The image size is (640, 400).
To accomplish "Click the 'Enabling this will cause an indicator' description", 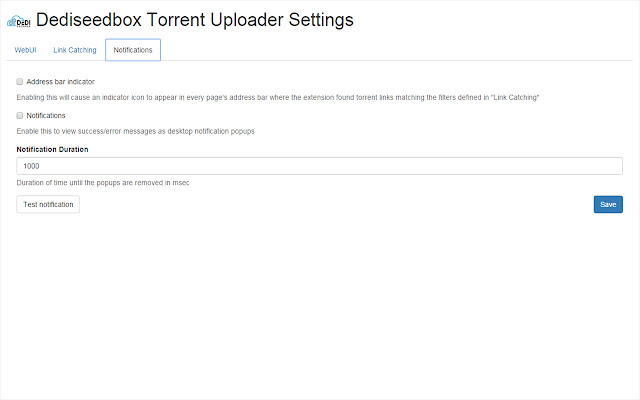I will click(278, 98).
